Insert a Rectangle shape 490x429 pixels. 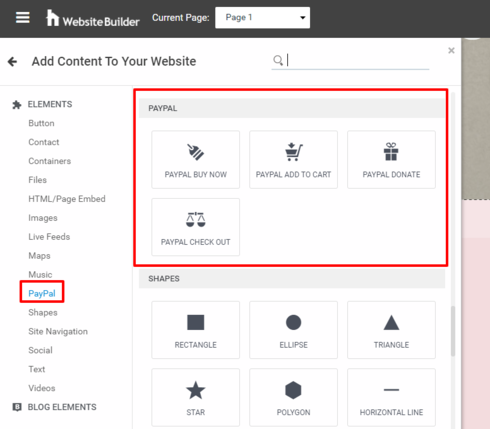pyautogui.click(x=196, y=330)
